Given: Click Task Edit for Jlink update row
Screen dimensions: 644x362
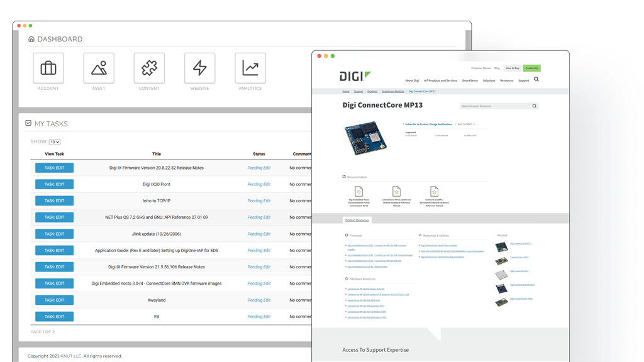Looking at the screenshot, I should pos(54,234).
